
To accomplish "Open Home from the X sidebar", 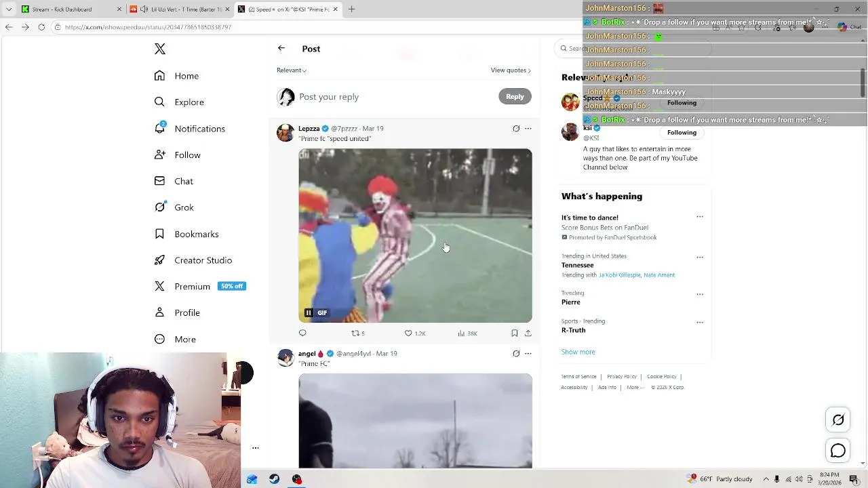I will 177,76.
